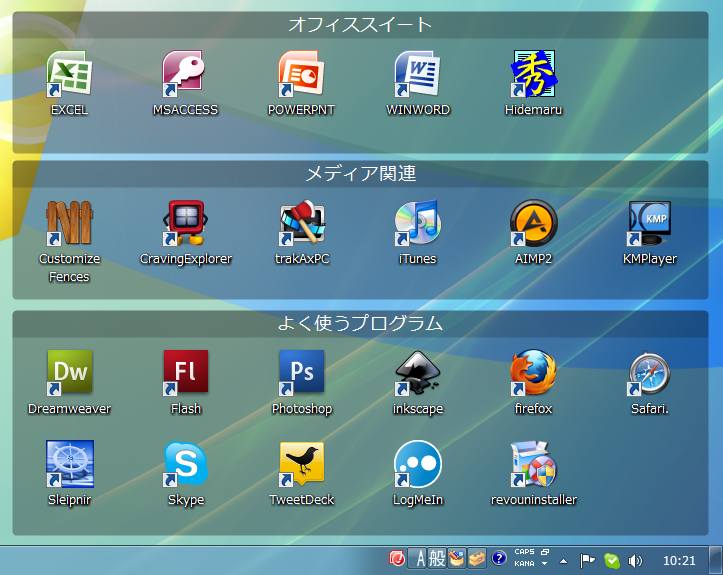Open the EXCEL shortcut icon
Screen dimensions: 723x575
69,74
